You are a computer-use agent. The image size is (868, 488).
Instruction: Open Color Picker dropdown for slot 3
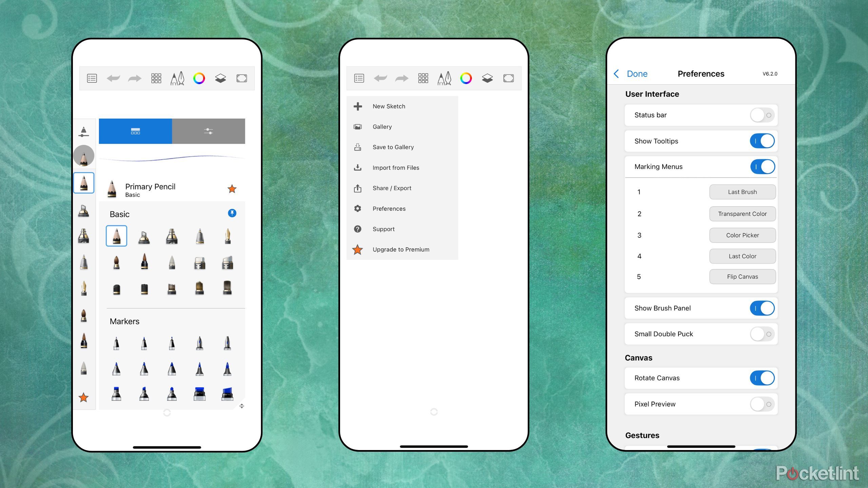742,235
